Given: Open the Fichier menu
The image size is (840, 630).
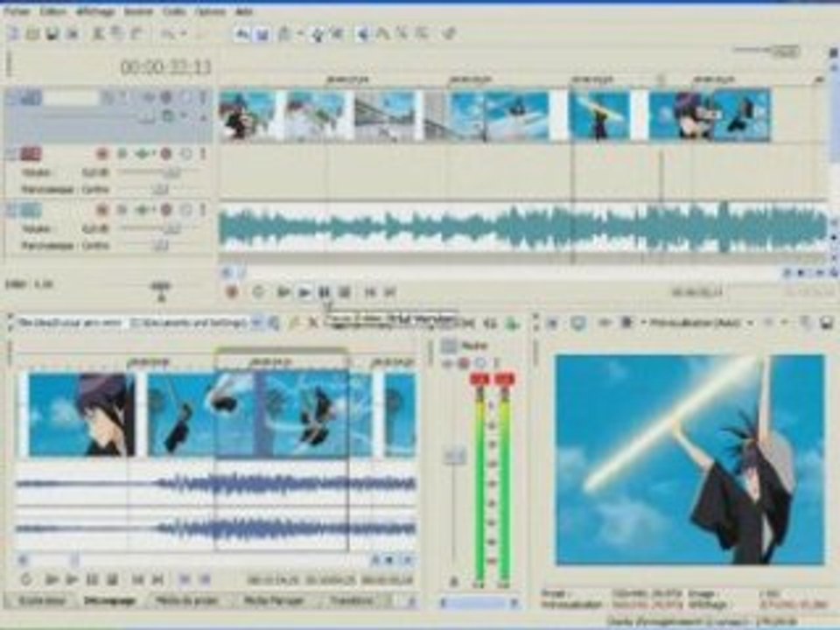Looking at the screenshot, I should coord(16,10).
